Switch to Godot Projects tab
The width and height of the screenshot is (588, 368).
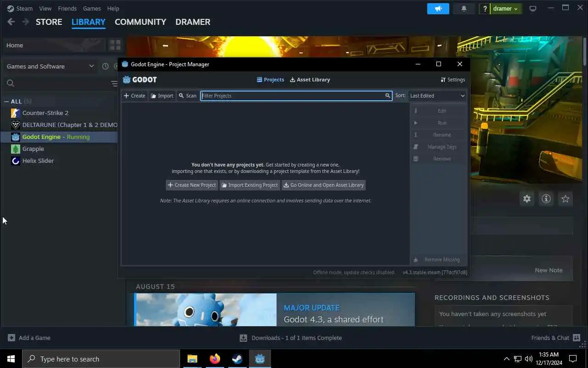click(270, 80)
